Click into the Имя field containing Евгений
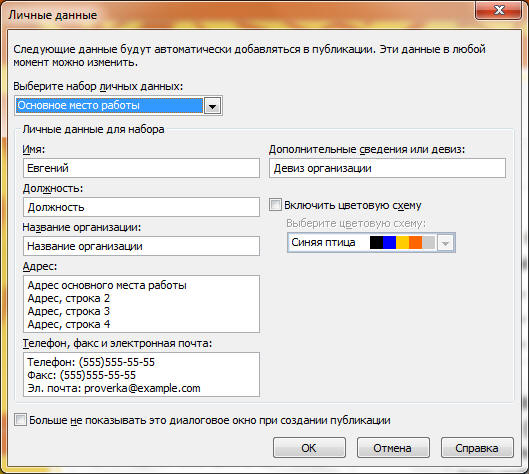The width and height of the screenshot is (529, 474). (x=141, y=168)
